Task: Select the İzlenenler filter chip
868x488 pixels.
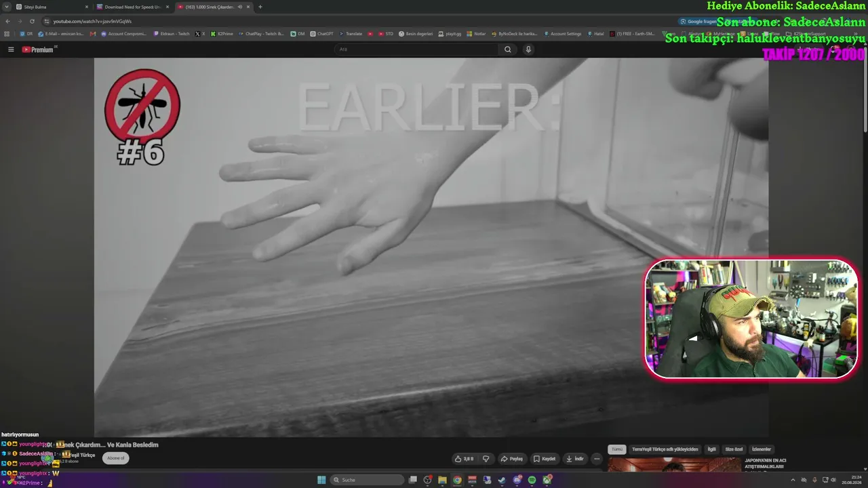Action: [762, 449]
